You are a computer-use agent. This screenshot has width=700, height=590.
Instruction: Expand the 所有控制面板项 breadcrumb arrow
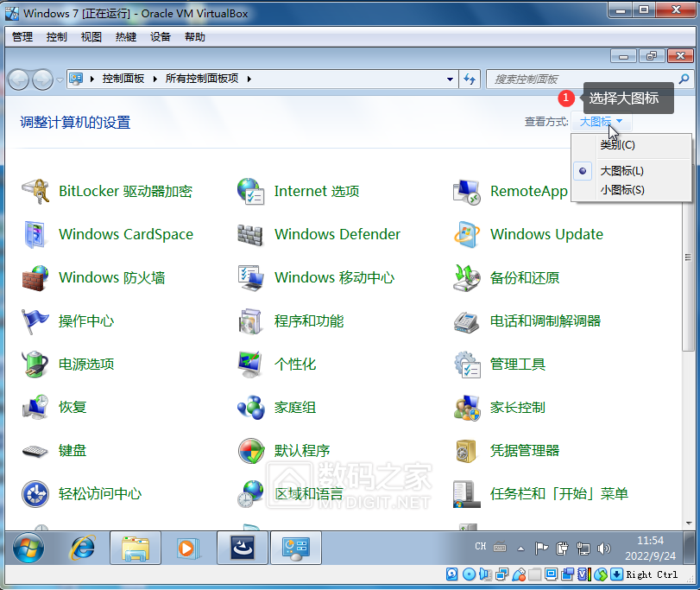[x=249, y=79]
